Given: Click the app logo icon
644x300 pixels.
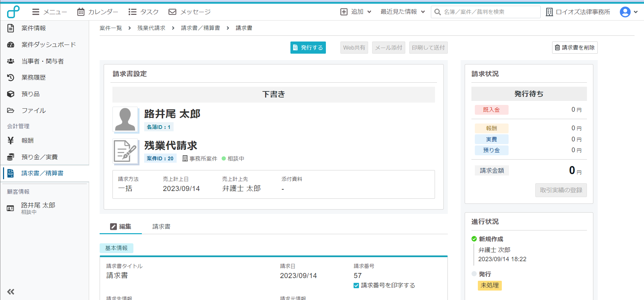Looking at the screenshot, I should 14,12.
